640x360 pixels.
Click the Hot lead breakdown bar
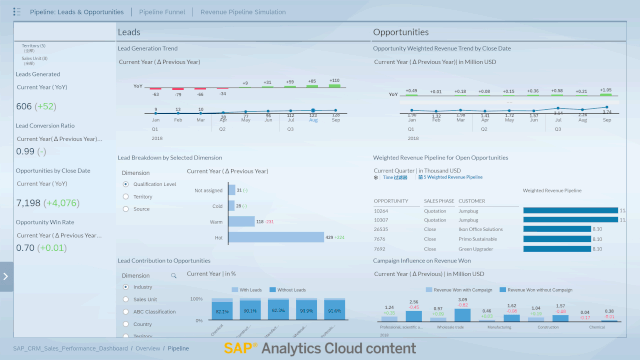pyautogui.click(x=276, y=237)
